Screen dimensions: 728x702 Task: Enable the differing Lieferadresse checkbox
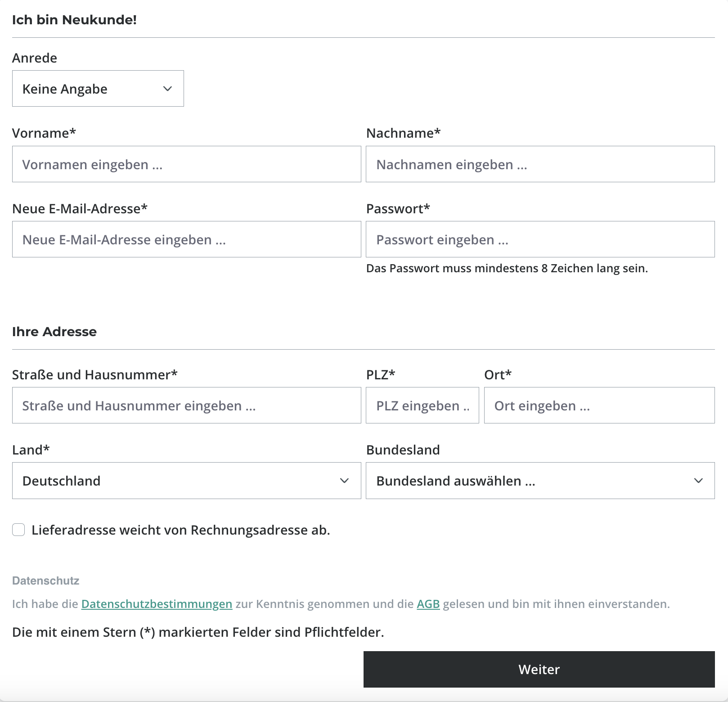(18, 530)
